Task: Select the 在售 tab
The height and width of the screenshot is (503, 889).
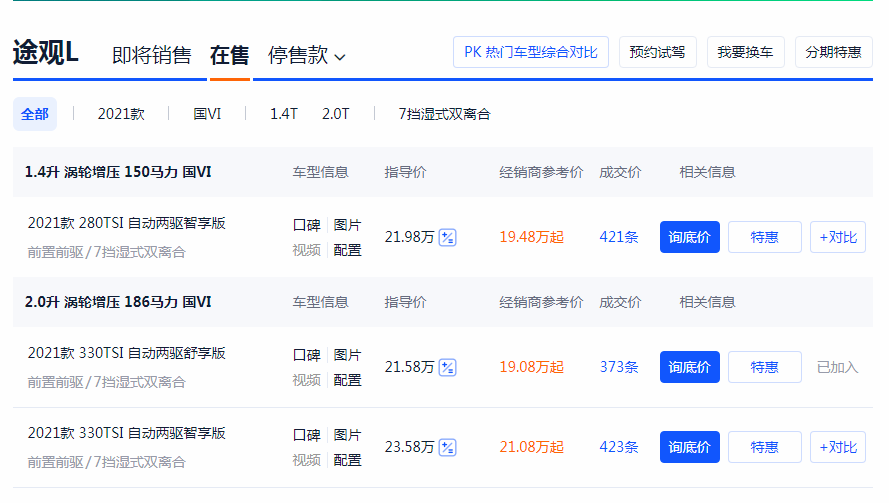Action: (x=229, y=56)
